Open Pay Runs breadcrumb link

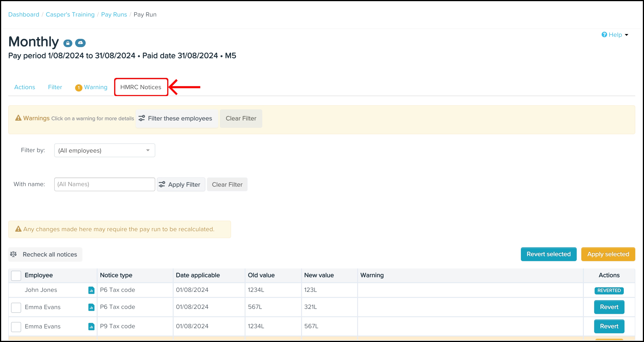point(114,14)
